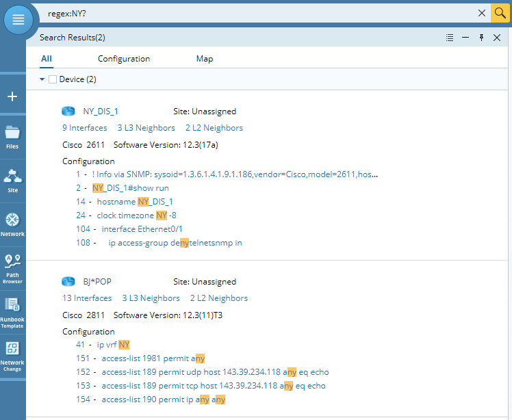The height and width of the screenshot is (420, 512).
Task: Click NY_DIS_1 Site: Unassigned label
Action: click(x=205, y=111)
